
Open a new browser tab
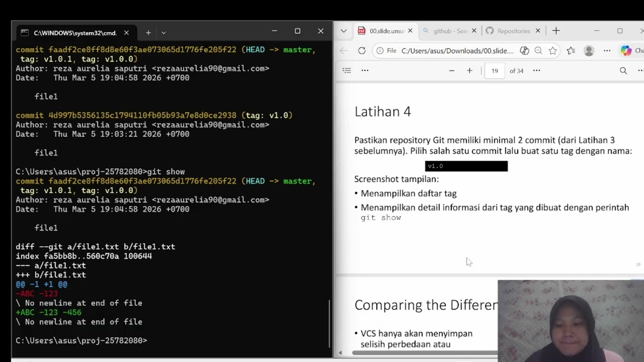tap(556, 31)
